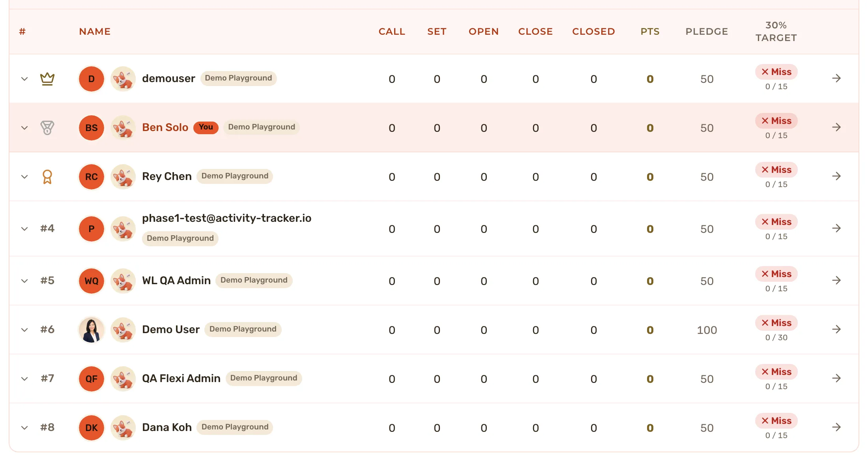Click the '0 / 30' target progress text
The height and width of the screenshot is (461, 868).
tap(776, 337)
